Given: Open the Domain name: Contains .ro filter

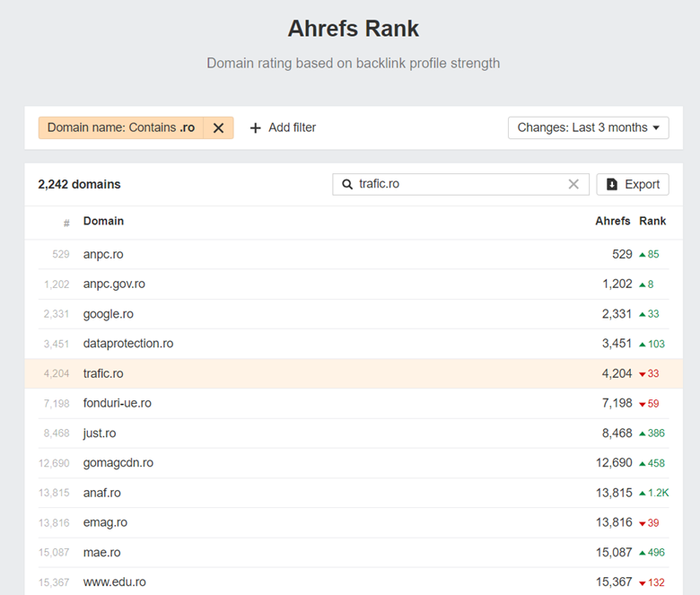Looking at the screenshot, I should (x=121, y=128).
